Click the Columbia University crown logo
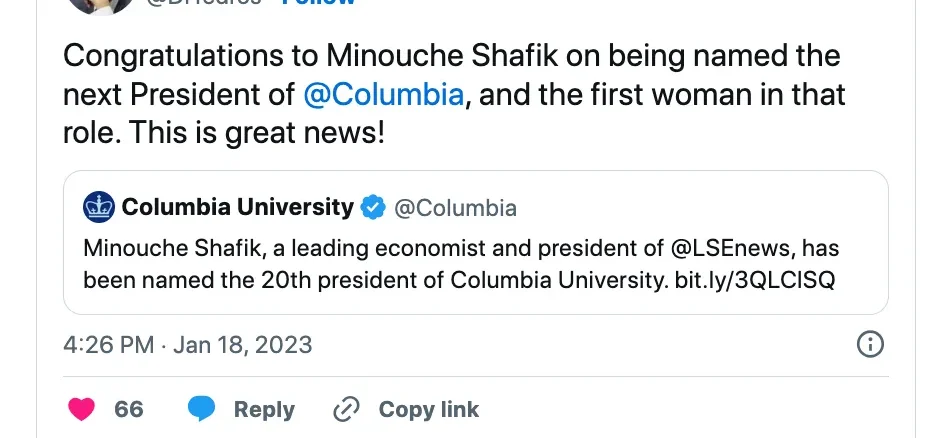 [x=98, y=208]
